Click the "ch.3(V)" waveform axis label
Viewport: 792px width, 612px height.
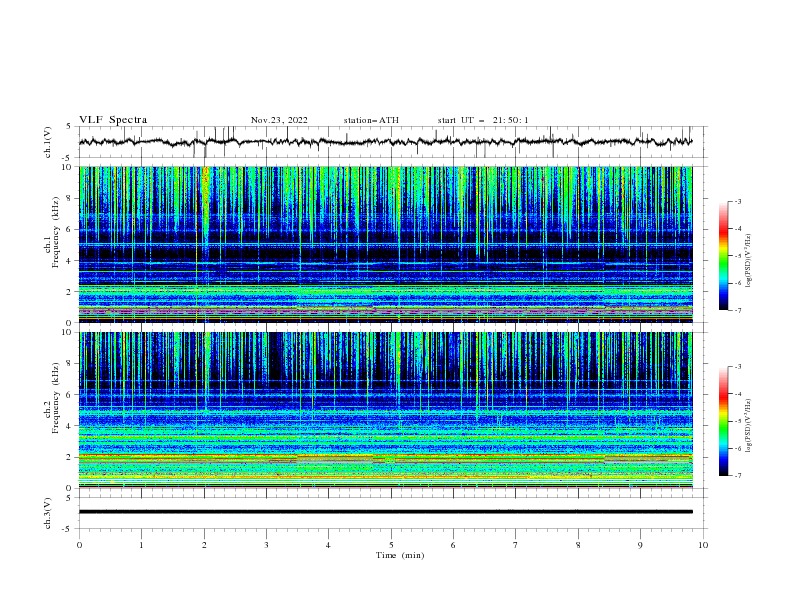48,513
